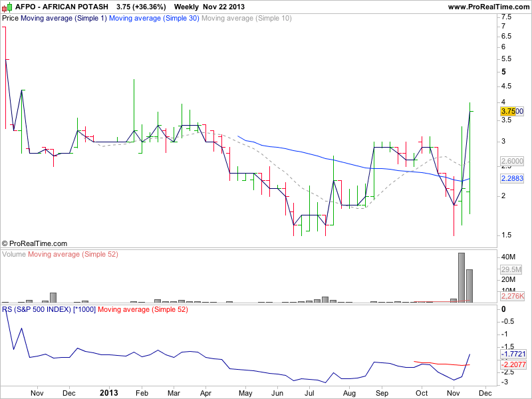The height and width of the screenshot is (399, 532).
Task: Click the 2,276K volume average tag
Action: coord(512,296)
